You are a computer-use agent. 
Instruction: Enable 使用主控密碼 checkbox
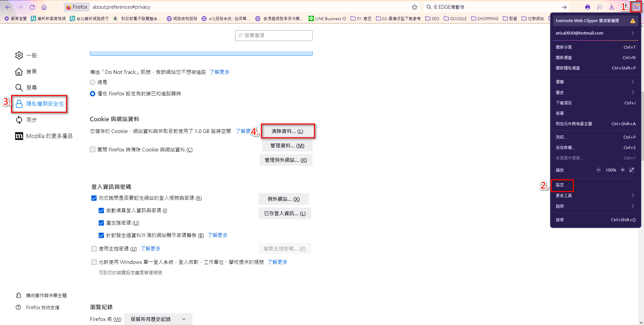[x=94, y=249]
